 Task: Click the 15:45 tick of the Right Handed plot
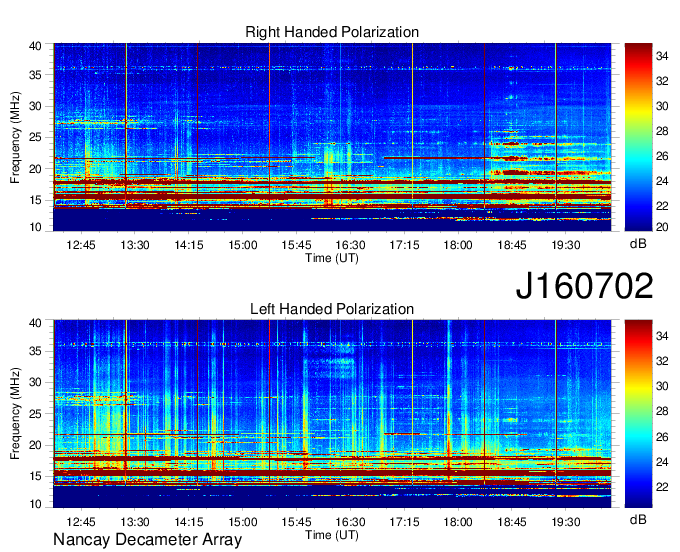coord(297,245)
